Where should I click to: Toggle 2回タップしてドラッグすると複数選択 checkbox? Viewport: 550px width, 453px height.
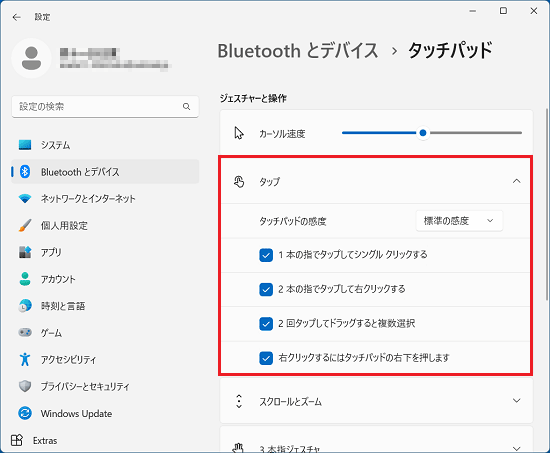[x=266, y=324]
